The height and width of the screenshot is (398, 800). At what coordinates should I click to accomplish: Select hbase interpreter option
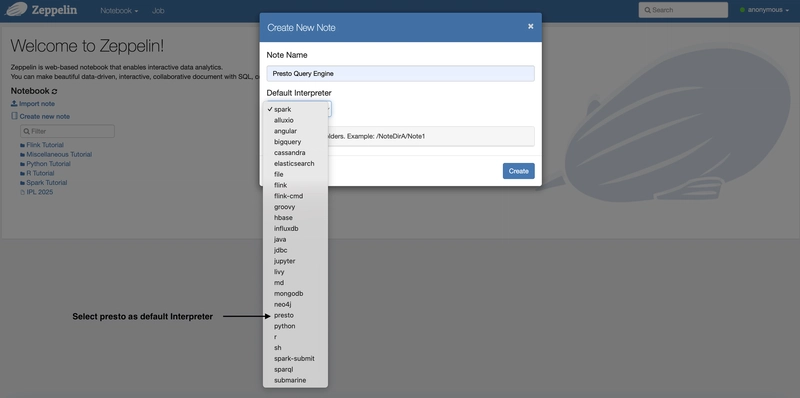tap(295, 218)
